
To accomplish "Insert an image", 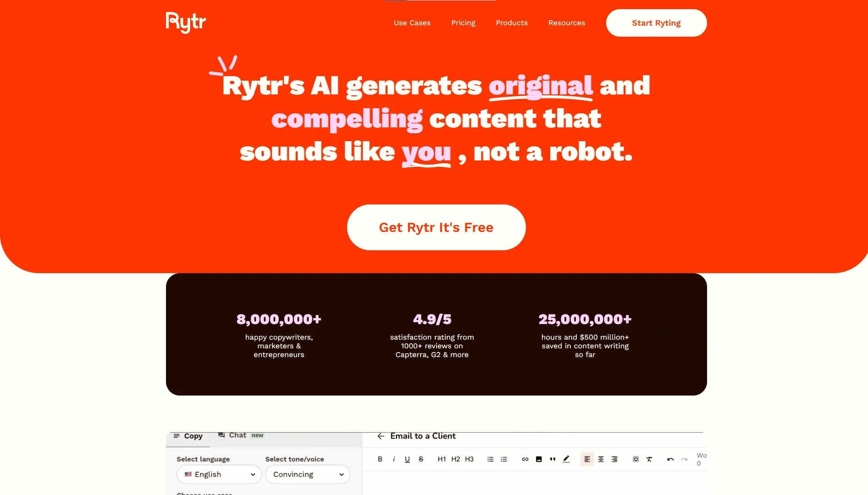I will pos(539,459).
